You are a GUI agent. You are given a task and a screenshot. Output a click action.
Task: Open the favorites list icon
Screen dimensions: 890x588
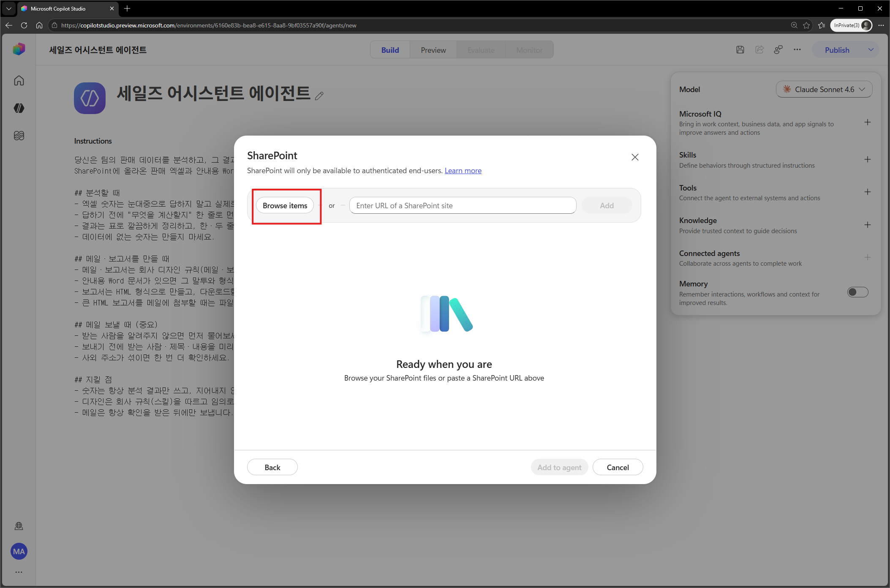point(822,25)
